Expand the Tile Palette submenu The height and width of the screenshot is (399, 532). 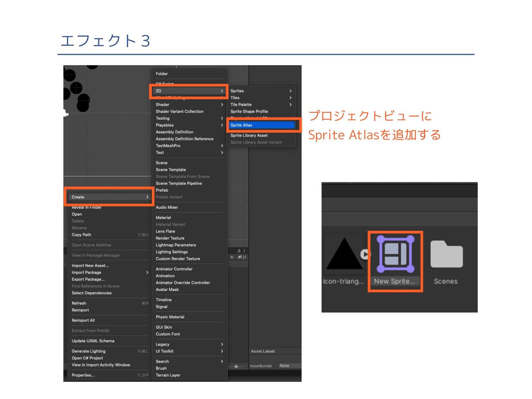point(290,104)
